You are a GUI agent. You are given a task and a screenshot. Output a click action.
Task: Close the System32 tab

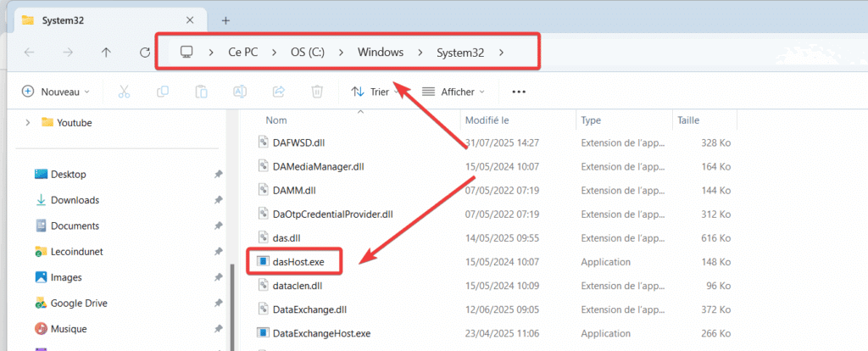[190, 20]
